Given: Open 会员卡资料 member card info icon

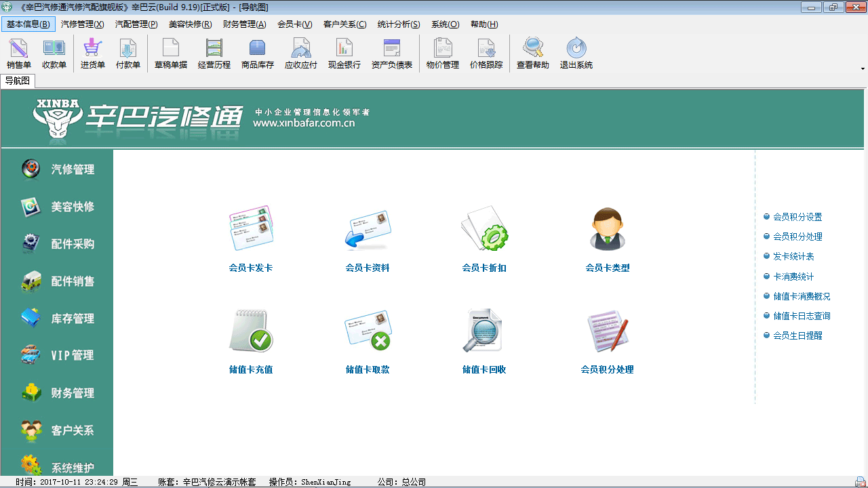Looking at the screenshot, I should (368, 229).
